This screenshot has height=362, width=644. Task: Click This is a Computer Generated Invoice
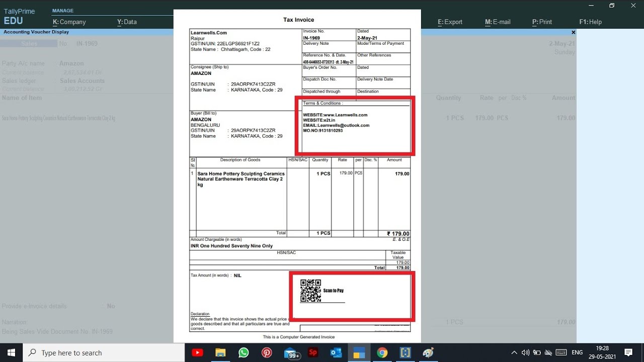click(x=298, y=337)
